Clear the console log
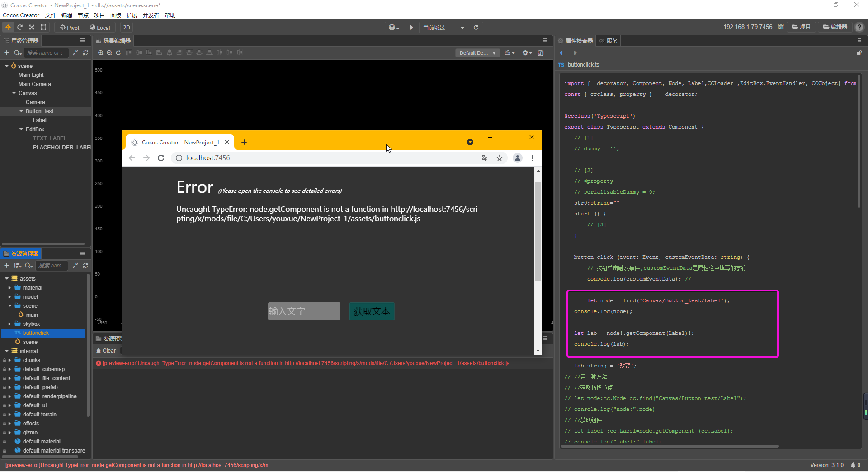 [x=106, y=351]
